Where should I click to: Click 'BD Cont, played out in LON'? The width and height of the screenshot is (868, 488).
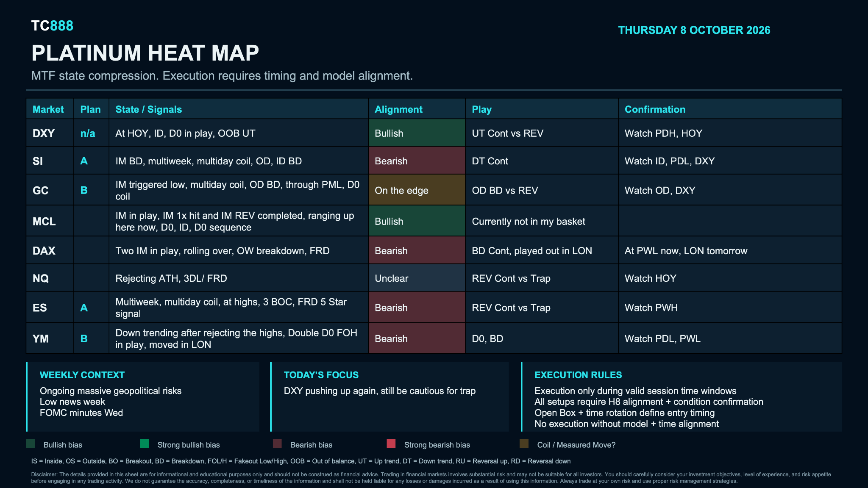point(542,250)
